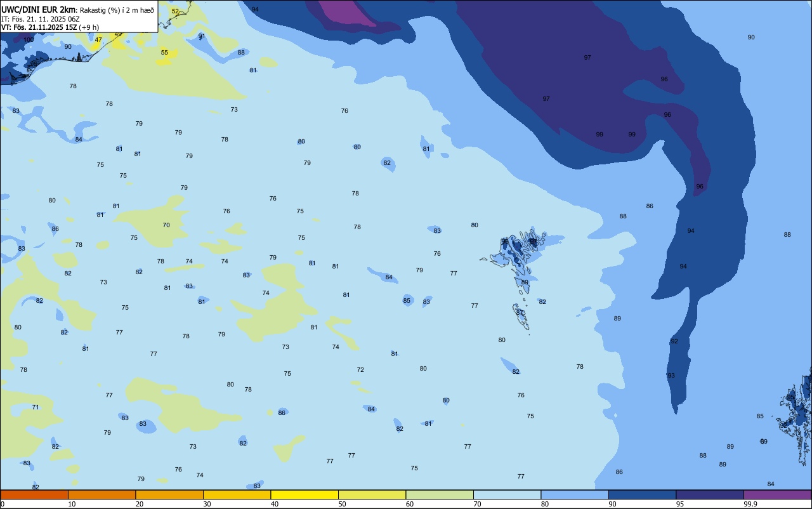The width and height of the screenshot is (812, 509).
Task: Click the pale blue 70–80 legend swatch
Action: [x=507, y=494]
